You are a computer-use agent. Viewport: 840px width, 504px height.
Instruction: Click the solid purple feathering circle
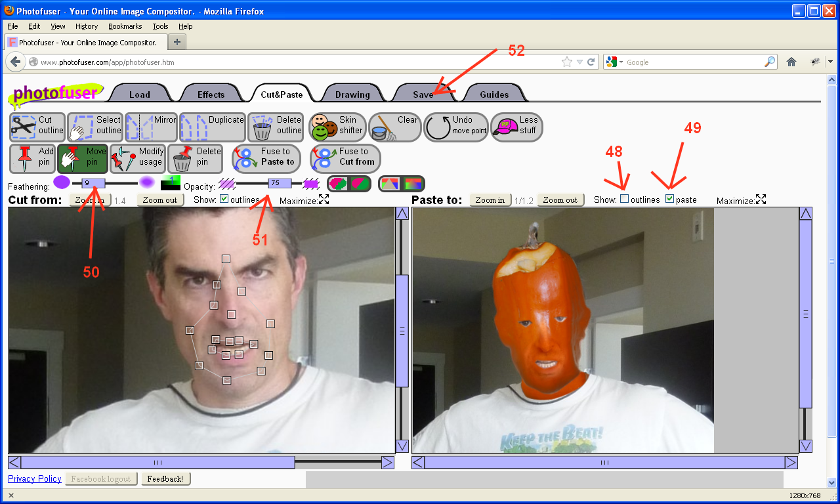(x=61, y=182)
